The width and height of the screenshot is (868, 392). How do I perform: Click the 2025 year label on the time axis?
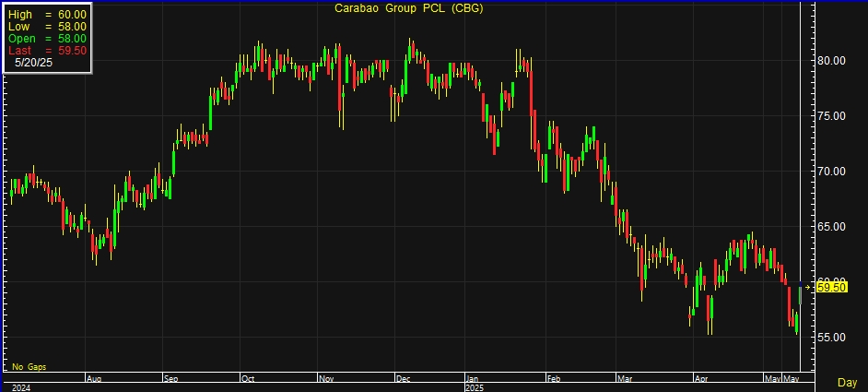475,387
